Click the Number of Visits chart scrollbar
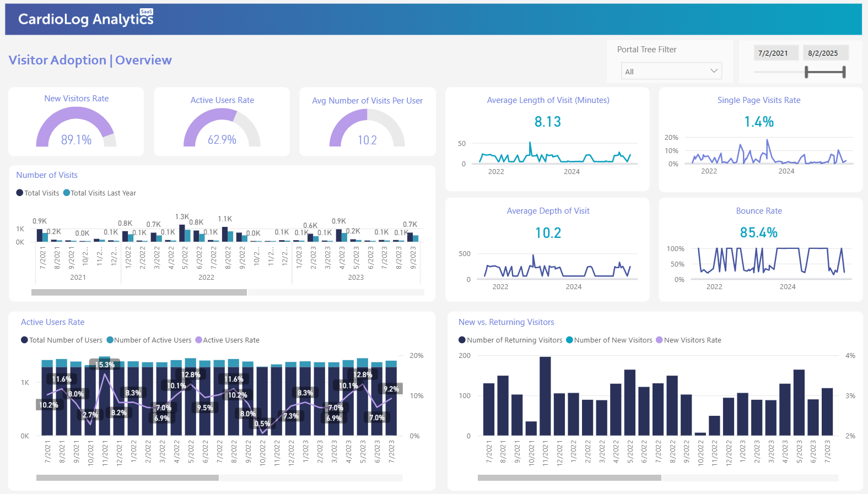Image resolution: width=868 pixels, height=494 pixels. click(x=139, y=292)
